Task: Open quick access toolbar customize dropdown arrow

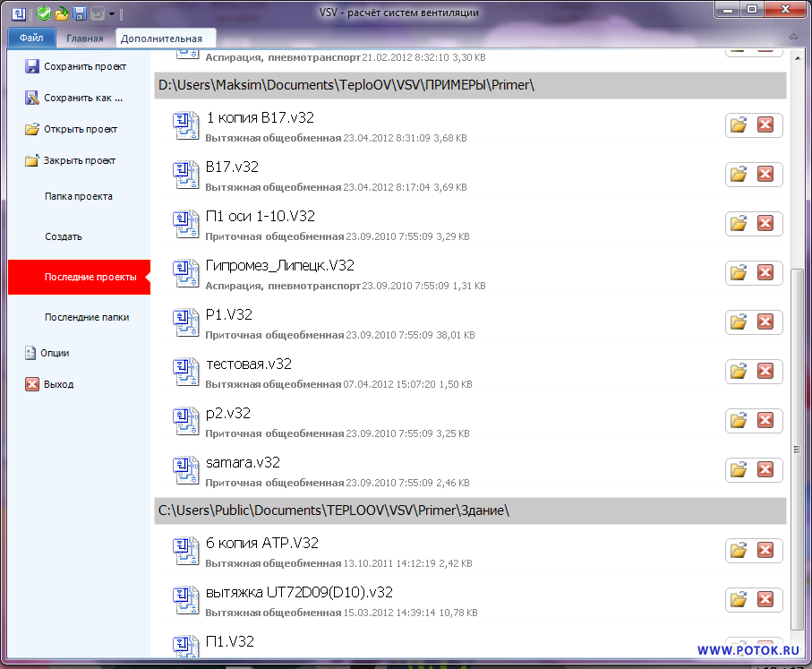Action: point(112,14)
